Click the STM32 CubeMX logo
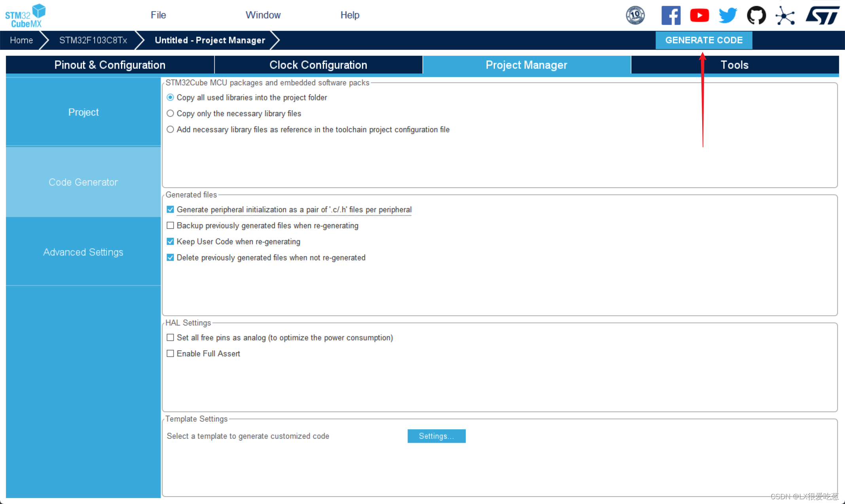The image size is (845, 504). pyautogui.click(x=25, y=15)
